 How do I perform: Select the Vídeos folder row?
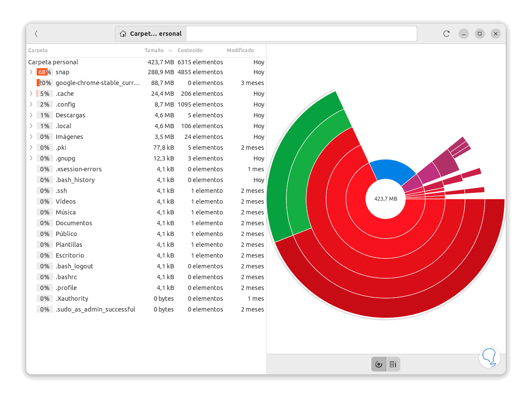[x=146, y=201]
